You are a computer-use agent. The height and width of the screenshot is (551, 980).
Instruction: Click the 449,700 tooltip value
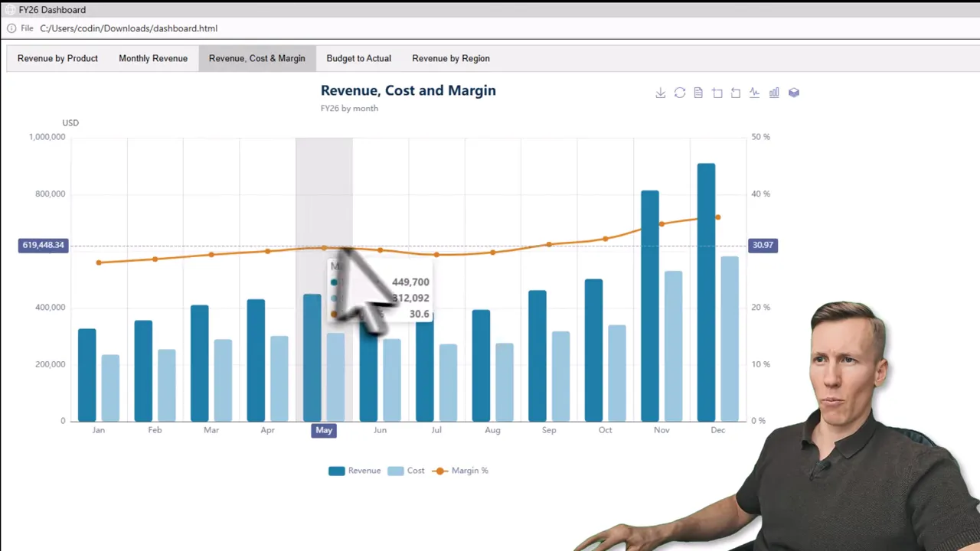[410, 282]
